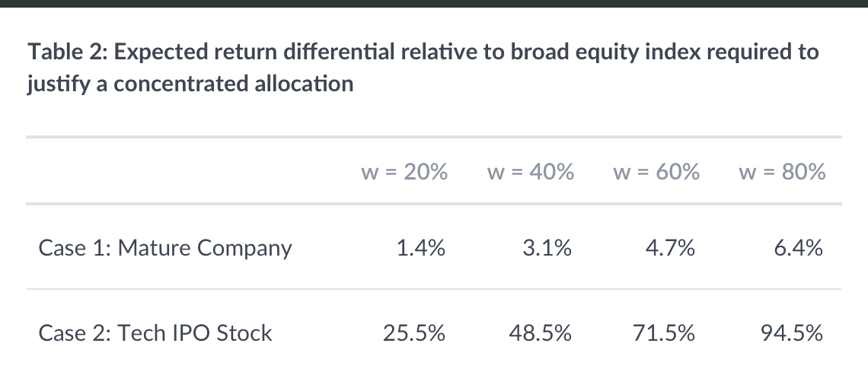The height and width of the screenshot is (391, 868).
Task: Click the w = 80% column header
Action: [782, 172]
